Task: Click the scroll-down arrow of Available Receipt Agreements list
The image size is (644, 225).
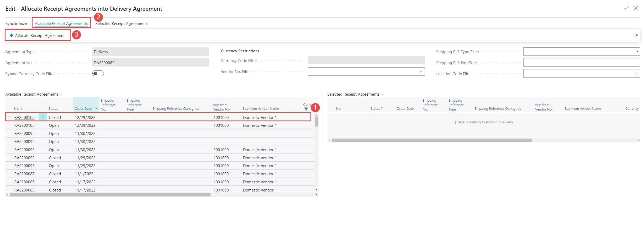Action: [x=316, y=190]
